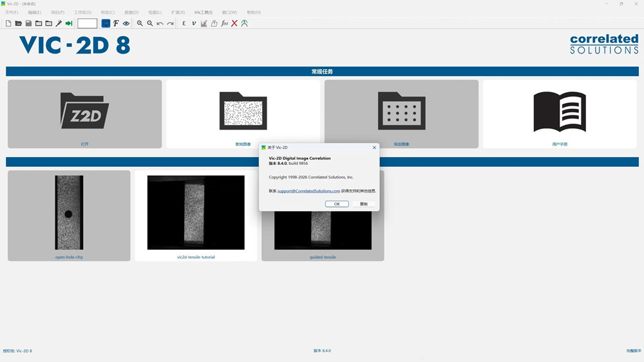Click the 完整版本 status text at bottom right
The width and height of the screenshot is (644, 362).
click(634, 351)
